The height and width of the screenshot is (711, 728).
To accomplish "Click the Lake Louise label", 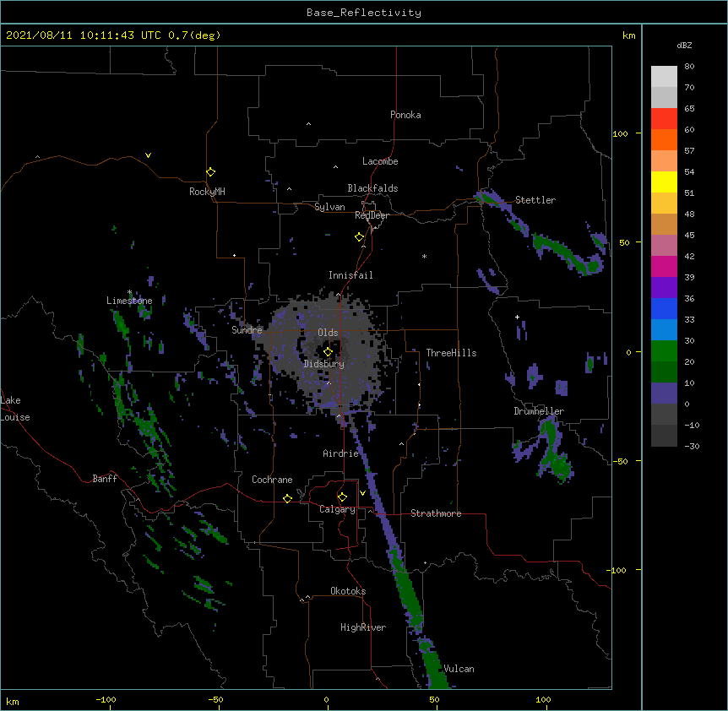I will click(x=15, y=409).
